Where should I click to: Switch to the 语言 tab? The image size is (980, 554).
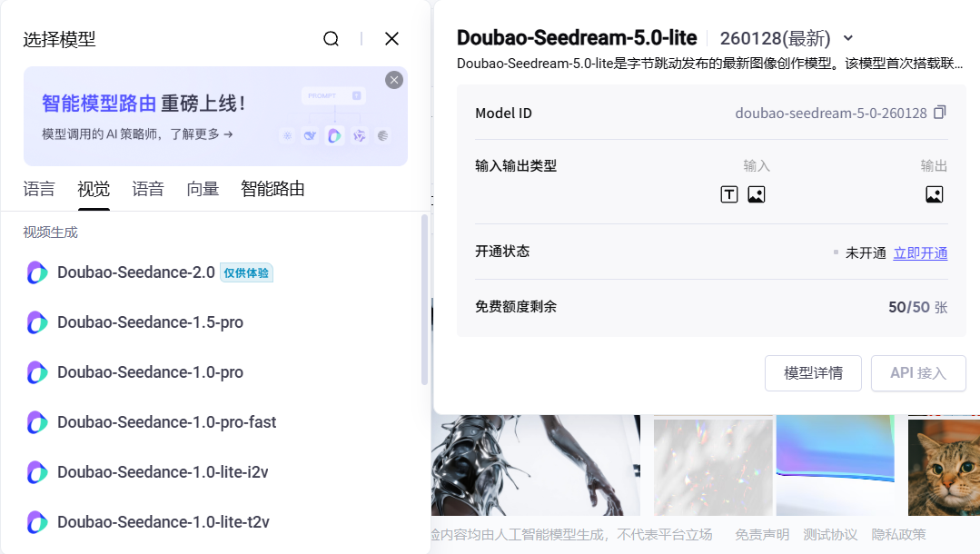[39, 189]
